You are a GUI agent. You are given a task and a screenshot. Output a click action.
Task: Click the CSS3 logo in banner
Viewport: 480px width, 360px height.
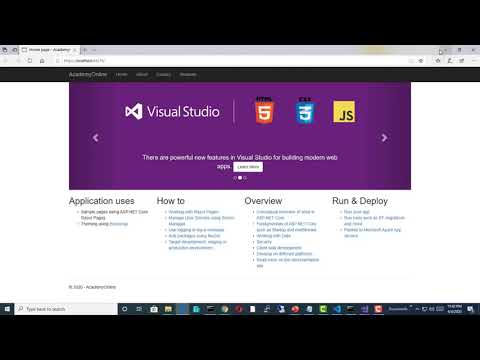(x=305, y=110)
